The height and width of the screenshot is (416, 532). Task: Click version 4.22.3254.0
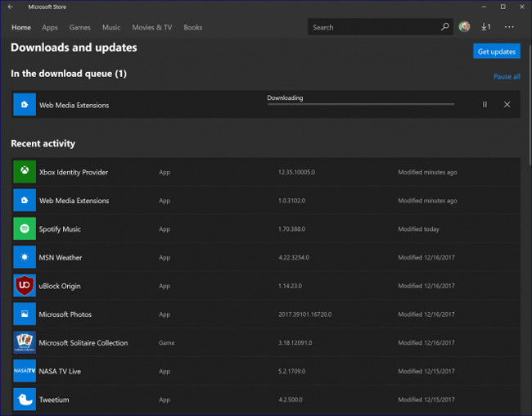294,257
